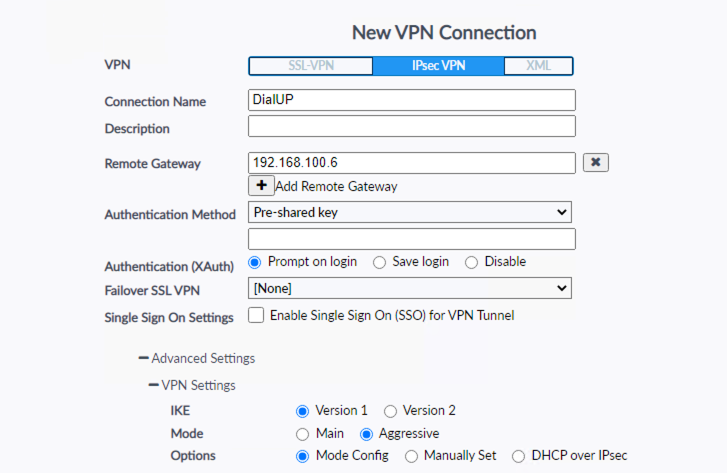Choose IKE Version 2

click(390, 410)
